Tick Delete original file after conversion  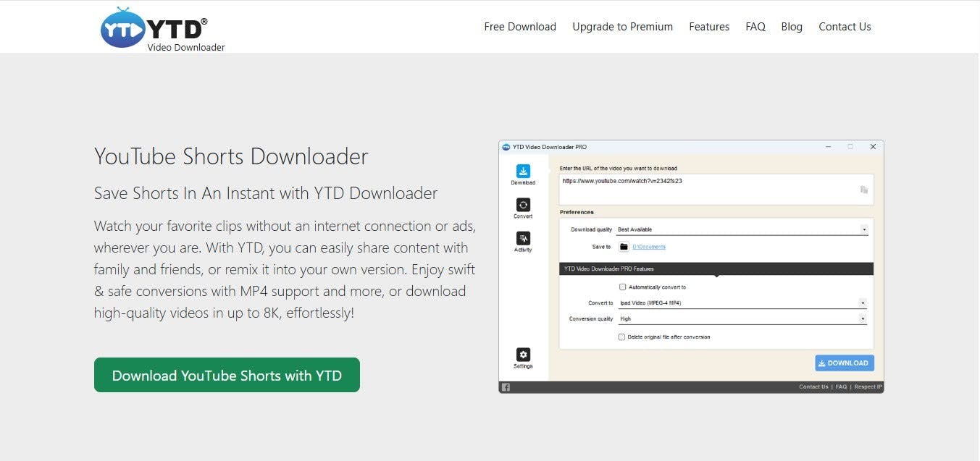click(x=621, y=337)
